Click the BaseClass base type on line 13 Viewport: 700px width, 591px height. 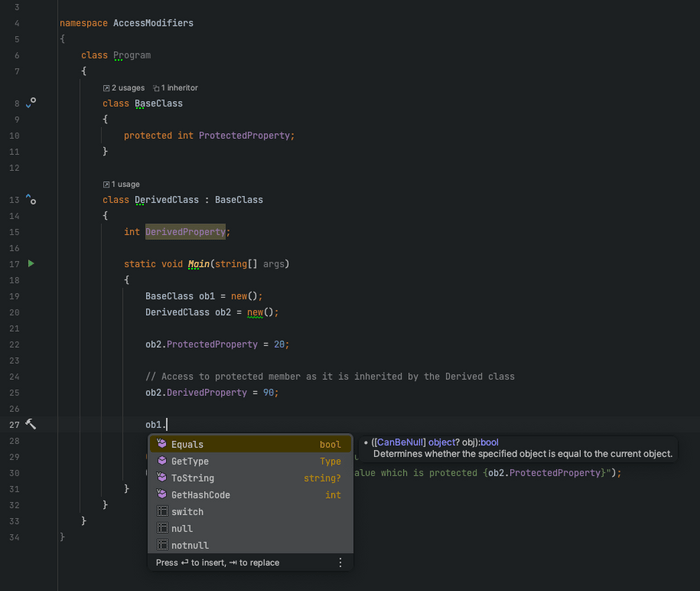[239, 200]
